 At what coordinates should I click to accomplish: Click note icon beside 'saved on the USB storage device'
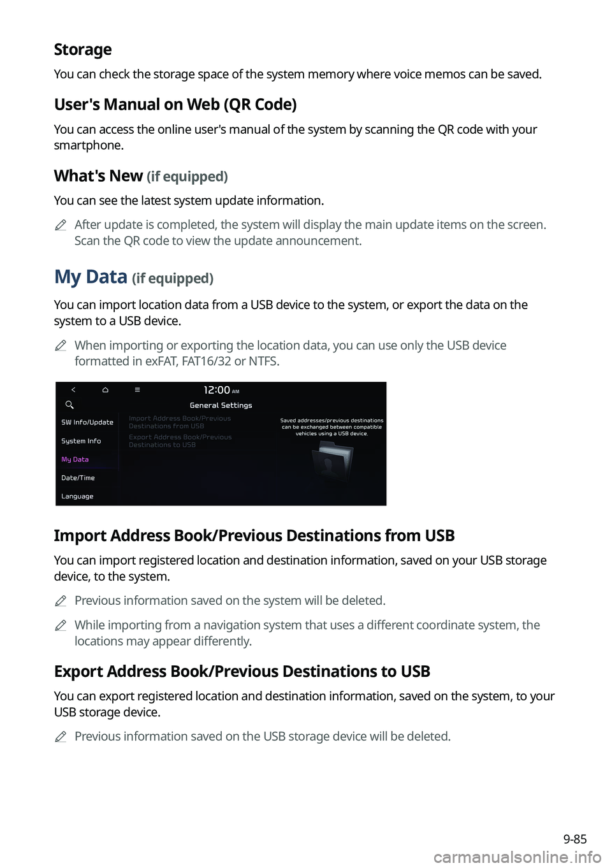61,737
